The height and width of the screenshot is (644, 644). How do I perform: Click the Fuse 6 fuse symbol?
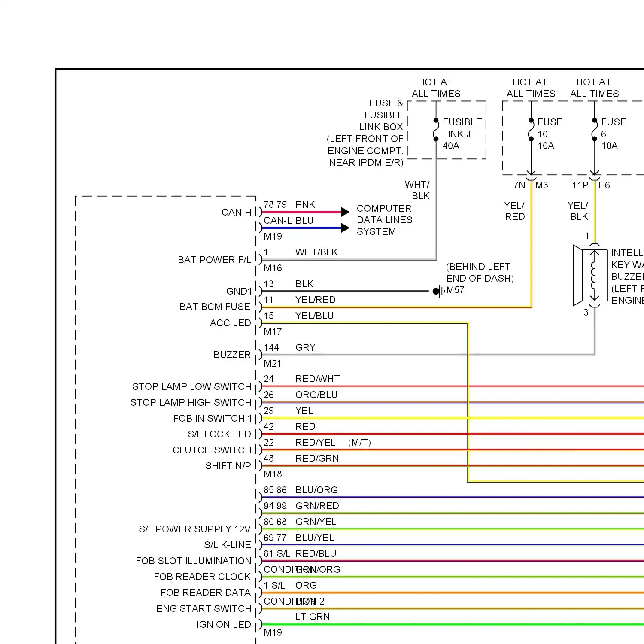(x=594, y=130)
